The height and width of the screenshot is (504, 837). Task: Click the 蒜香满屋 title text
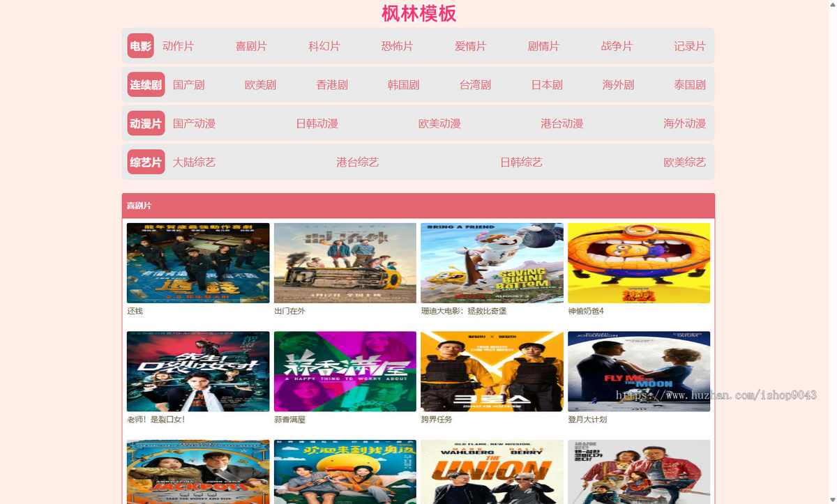[289, 420]
